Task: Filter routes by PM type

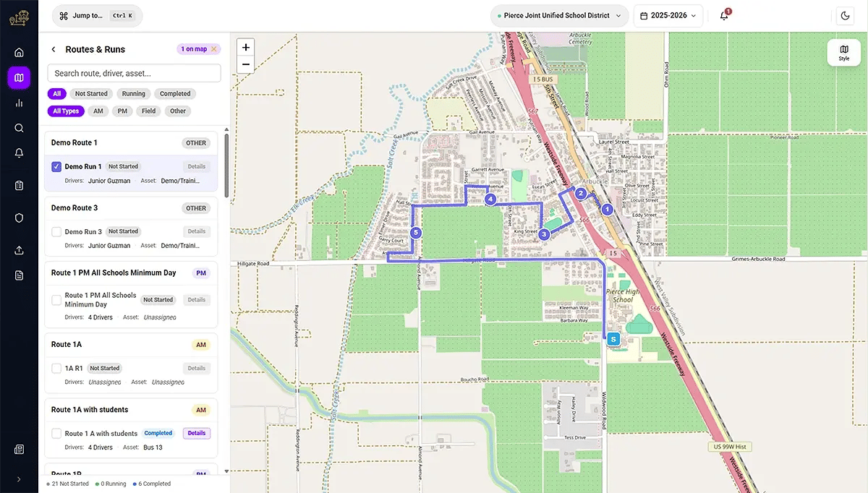Action: (x=122, y=111)
